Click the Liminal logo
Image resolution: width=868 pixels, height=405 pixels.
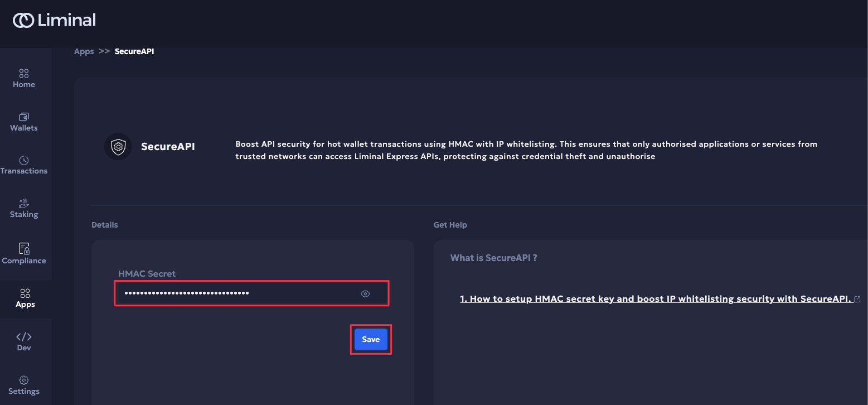coord(54,21)
